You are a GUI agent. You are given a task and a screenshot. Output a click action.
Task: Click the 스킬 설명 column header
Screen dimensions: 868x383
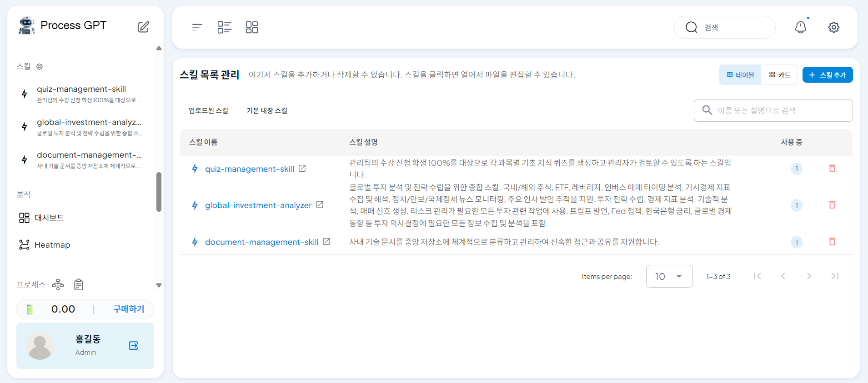[363, 142]
